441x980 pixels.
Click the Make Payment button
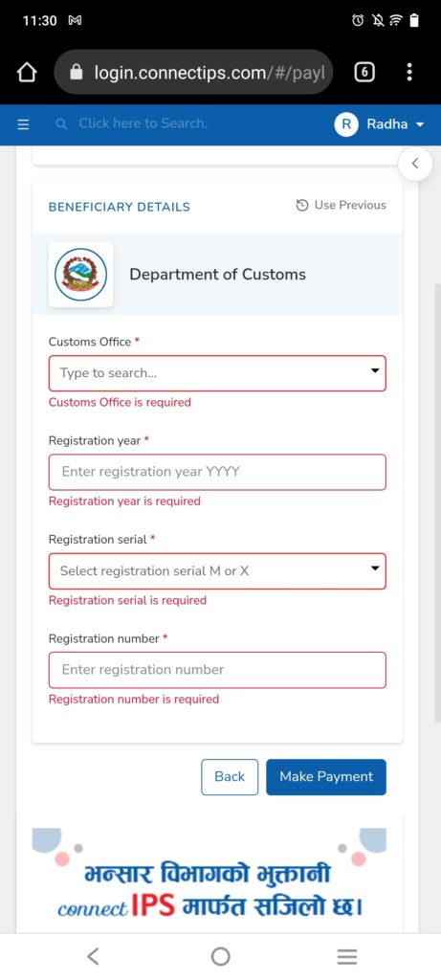(326, 777)
